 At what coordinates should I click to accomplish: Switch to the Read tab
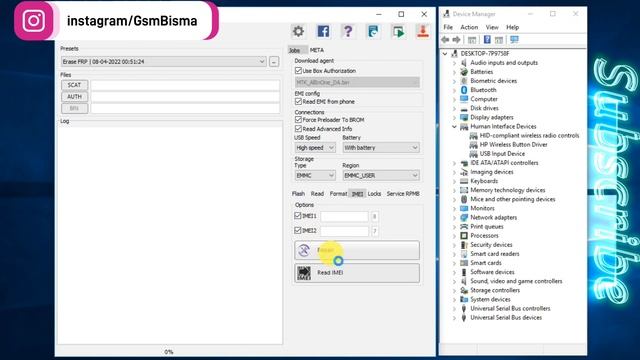317,194
